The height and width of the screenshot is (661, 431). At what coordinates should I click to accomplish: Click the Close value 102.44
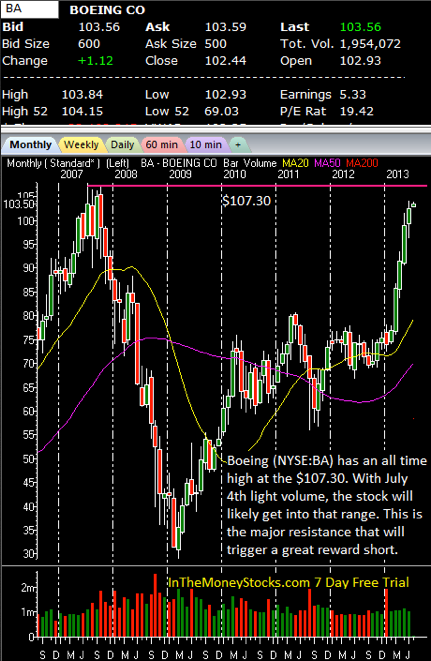click(226, 61)
